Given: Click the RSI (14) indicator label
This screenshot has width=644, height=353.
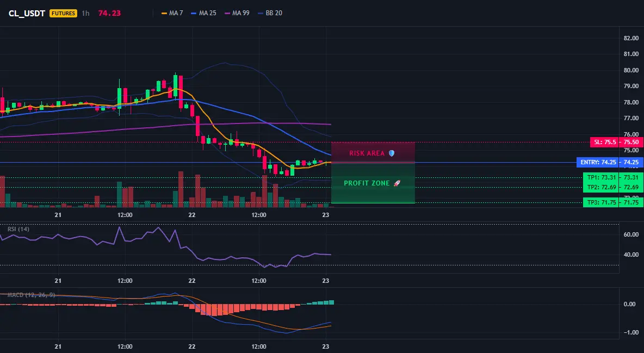Looking at the screenshot, I should pyautogui.click(x=18, y=229).
